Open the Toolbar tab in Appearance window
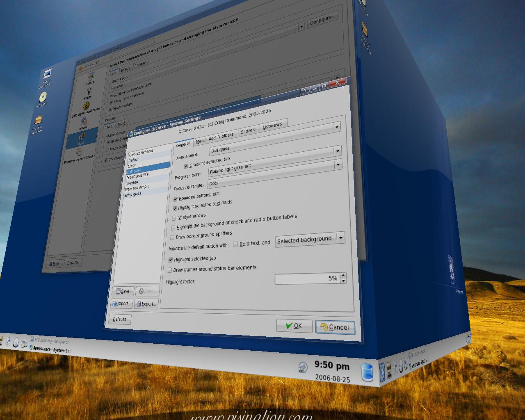Viewport: 525px width, 420px height. pyautogui.click(x=140, y=64)
